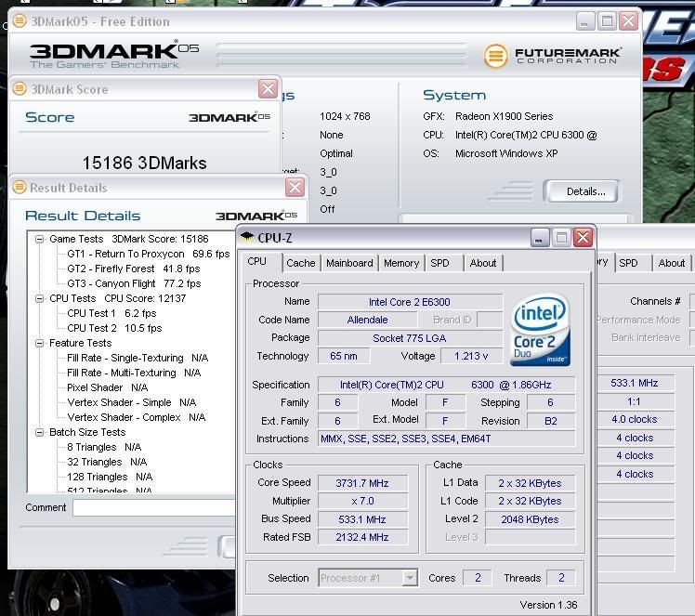Click the Comment text field
Viewport: 695px width, 616px height.
pos(153,508)
